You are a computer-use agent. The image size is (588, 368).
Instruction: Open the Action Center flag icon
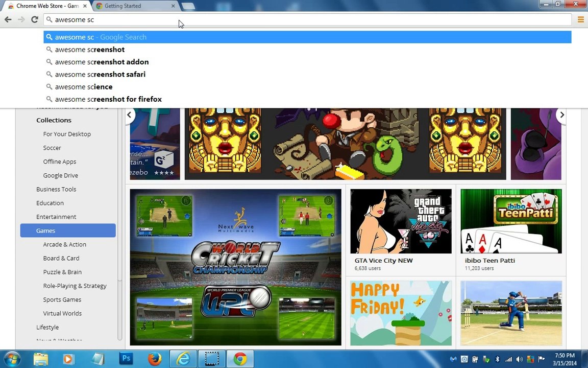coord(541,359)
